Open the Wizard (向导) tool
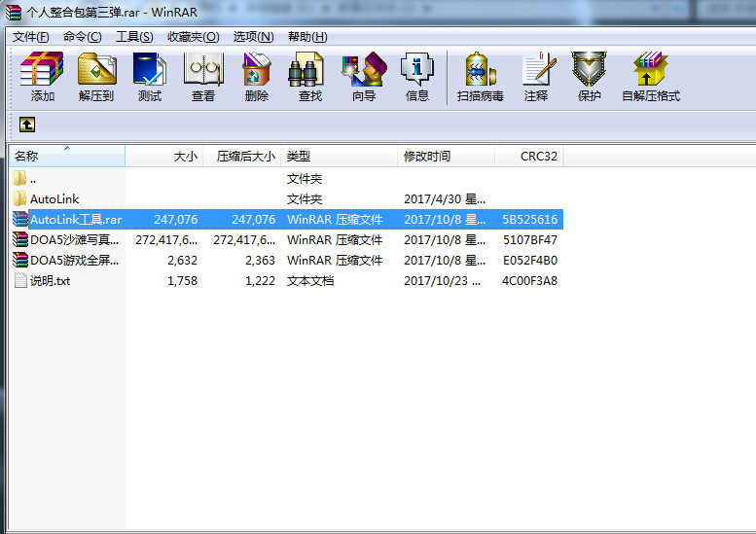 tap(364, 69)
